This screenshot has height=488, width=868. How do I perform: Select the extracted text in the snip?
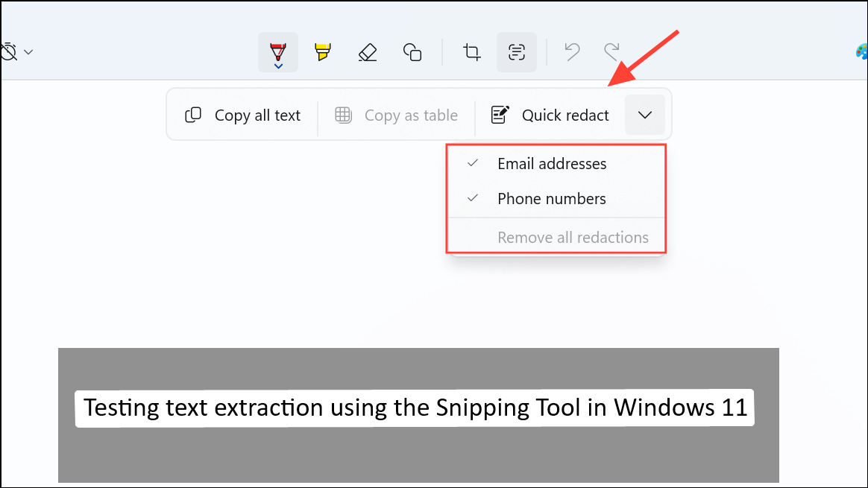[x=415, y=408]
